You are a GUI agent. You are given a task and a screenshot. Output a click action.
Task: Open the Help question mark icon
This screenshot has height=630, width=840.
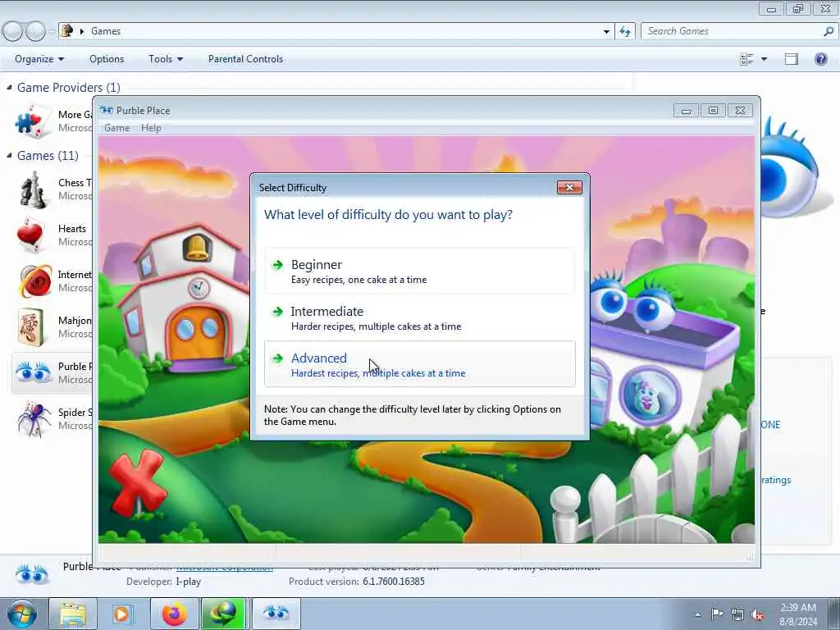point(820,59)
